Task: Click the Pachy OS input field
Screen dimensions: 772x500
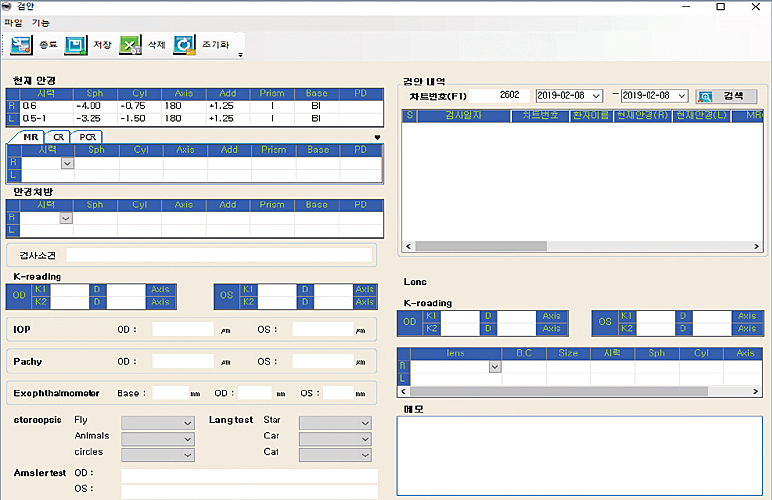Action: [x=323, y=361]
